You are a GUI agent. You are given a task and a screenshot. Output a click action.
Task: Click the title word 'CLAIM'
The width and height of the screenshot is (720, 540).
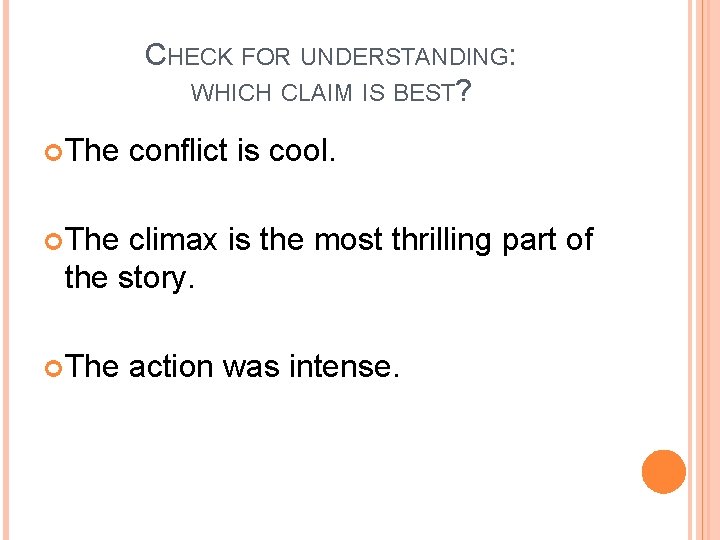pyautogui.click(x=316, y=92)
